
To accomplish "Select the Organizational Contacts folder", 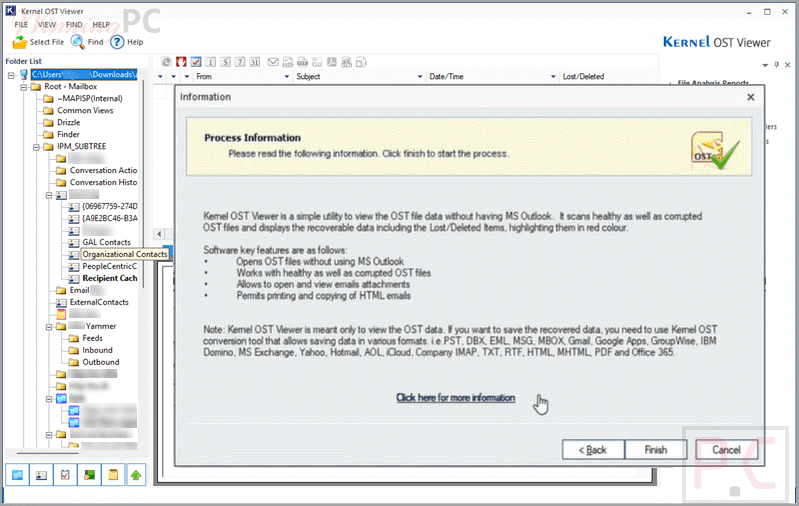I will pos(125,254).
